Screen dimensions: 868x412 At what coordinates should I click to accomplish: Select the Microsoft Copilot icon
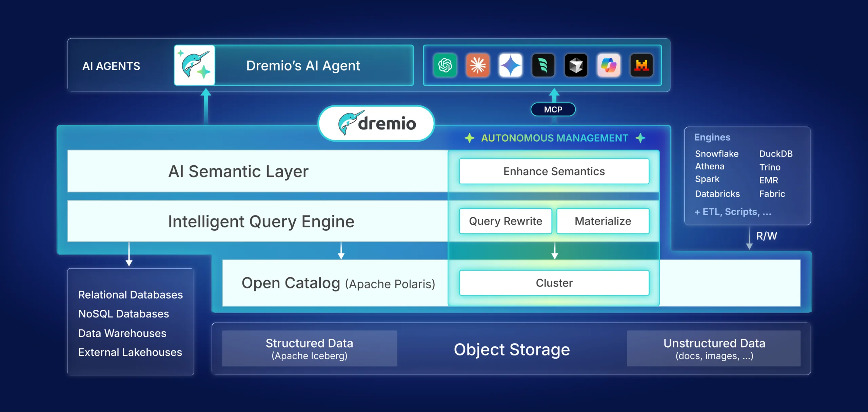[x=609, y=65]
